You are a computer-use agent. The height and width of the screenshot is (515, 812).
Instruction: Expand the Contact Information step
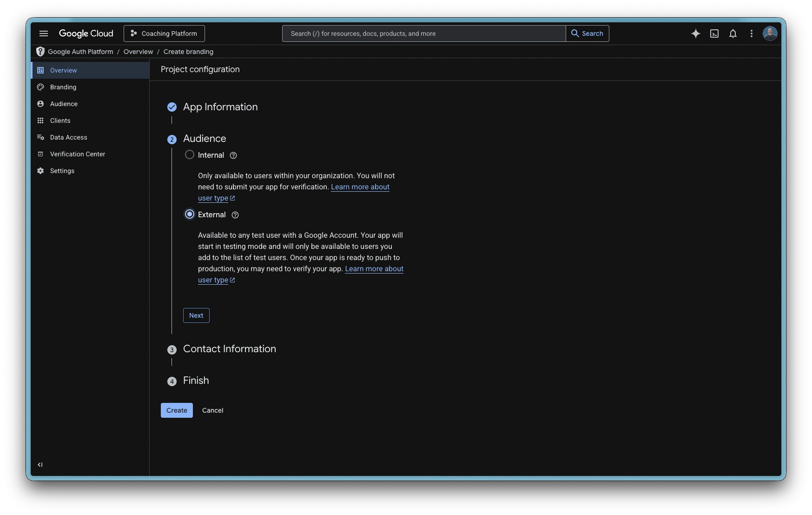(229, 349)
